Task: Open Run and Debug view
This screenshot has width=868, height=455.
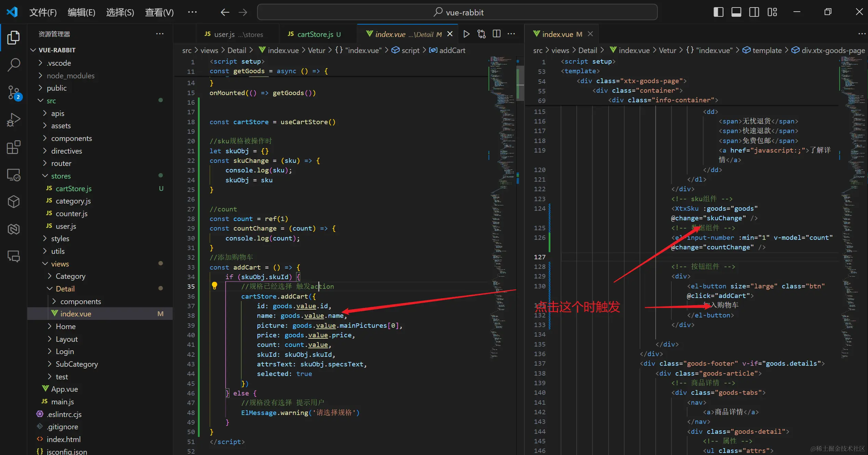Action: click(x=14, y=120)
